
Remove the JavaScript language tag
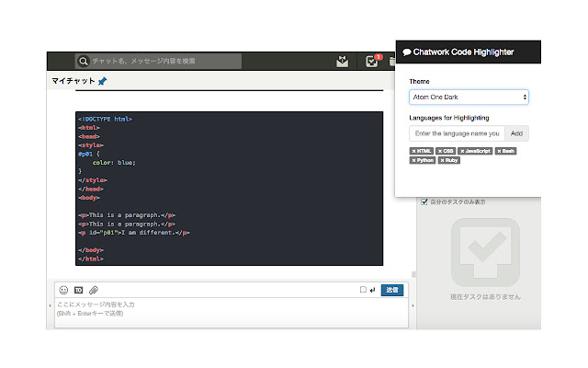[x=475, y=151]
